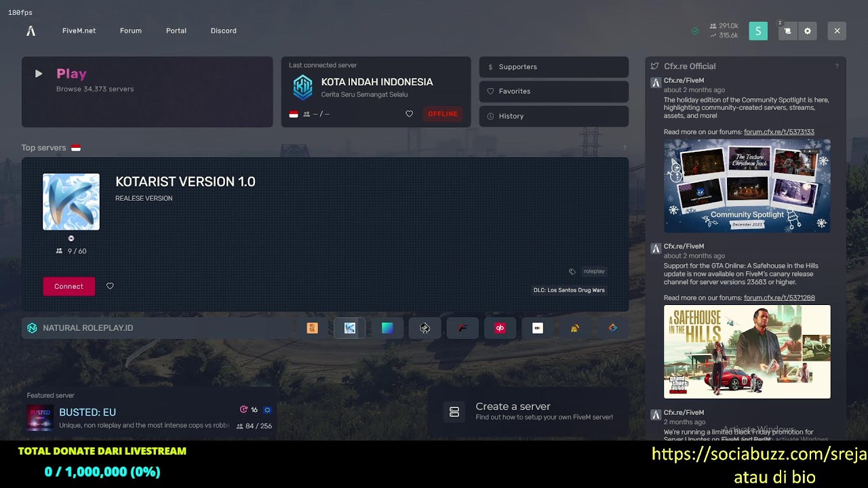Select the orange-blue geometric server icon
This screenshot has height=488, width=868.
613,328
